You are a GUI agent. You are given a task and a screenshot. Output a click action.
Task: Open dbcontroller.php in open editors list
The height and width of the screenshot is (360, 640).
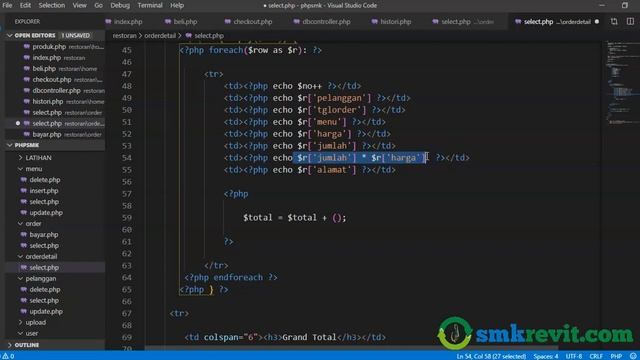point(55,91)
